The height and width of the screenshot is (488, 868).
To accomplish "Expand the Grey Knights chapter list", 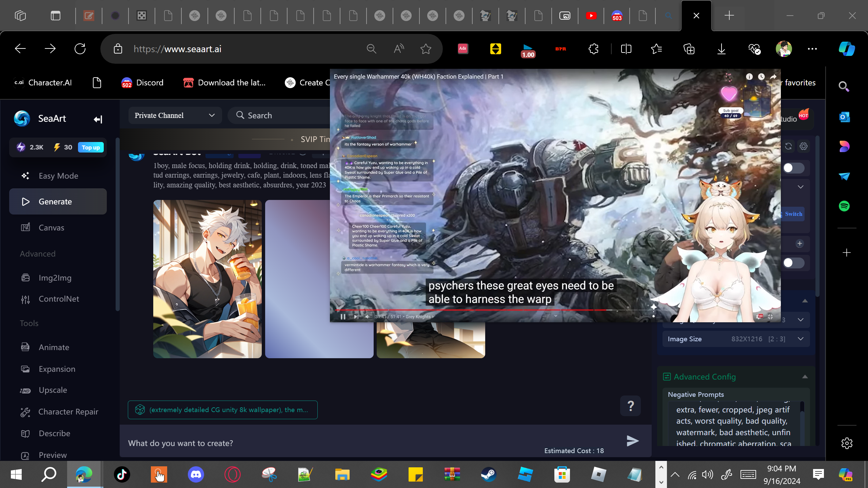I will 420,317.
